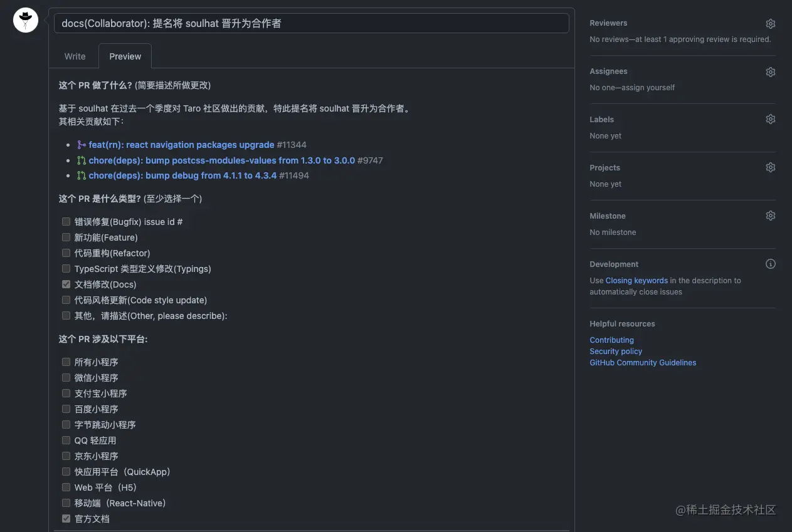Viewport: 792px width, 532px height.
Task: Click the 'No milestone' text
Action: tap(613, 232)
